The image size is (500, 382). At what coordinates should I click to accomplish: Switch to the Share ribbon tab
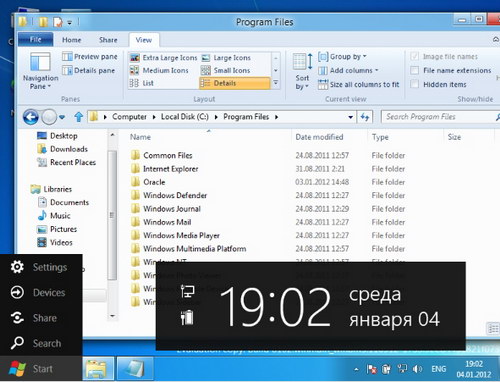click(108, 40)
